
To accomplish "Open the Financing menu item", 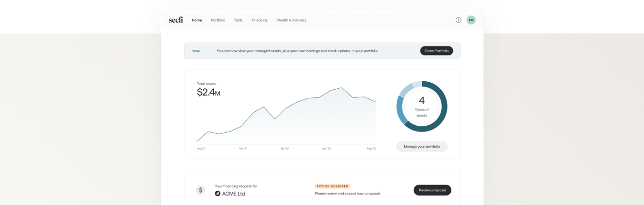I will tap(259, 20).
